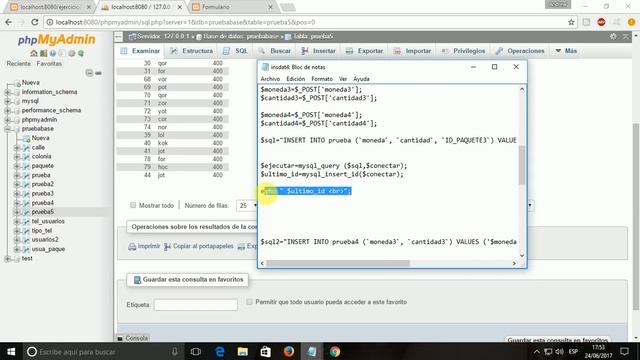Screen dimensions: 640x360
Task: Click table icon next to calle
Action: (26, 147)
